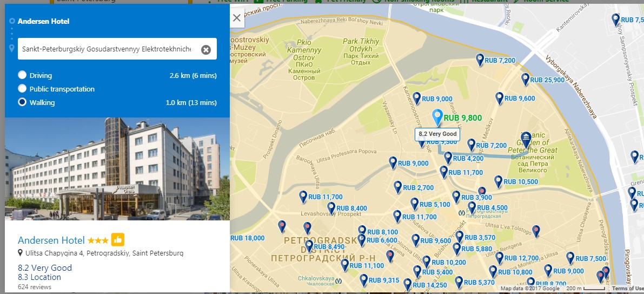Select the RUB 10,500 hotel pin
This screenshot has width=644, height=294.
[498, 182]
